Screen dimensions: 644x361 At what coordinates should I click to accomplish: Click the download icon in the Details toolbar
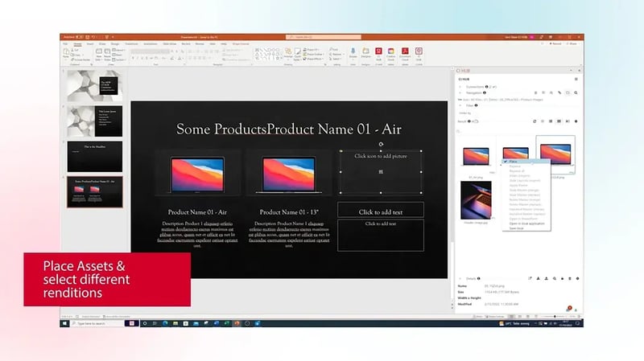click(x=548, y=278)
